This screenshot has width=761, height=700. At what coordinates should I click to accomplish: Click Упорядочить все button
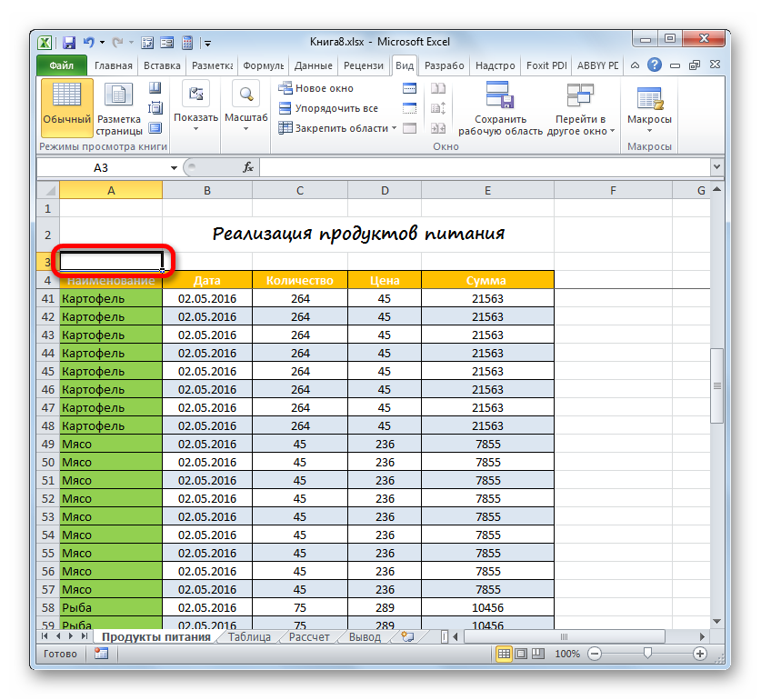coord(328,108)
